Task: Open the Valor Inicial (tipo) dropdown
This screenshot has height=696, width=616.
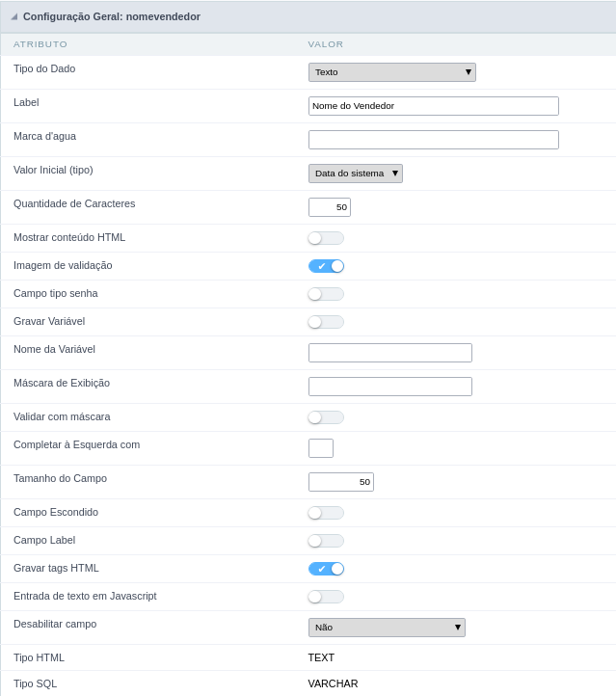Action: tap(355, 174)
